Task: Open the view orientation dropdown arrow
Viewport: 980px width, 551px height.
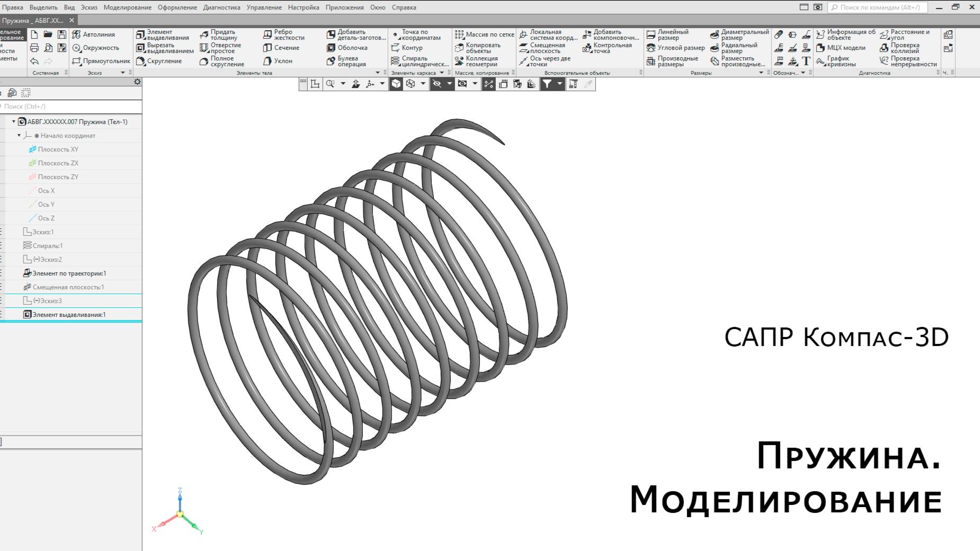Action: (x=382, y=84)
